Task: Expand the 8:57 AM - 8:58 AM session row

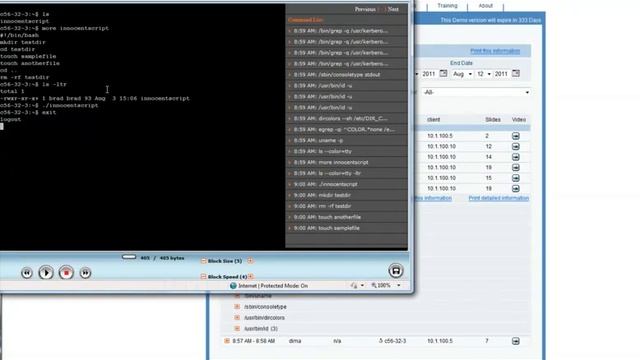Action: (227, 341)
